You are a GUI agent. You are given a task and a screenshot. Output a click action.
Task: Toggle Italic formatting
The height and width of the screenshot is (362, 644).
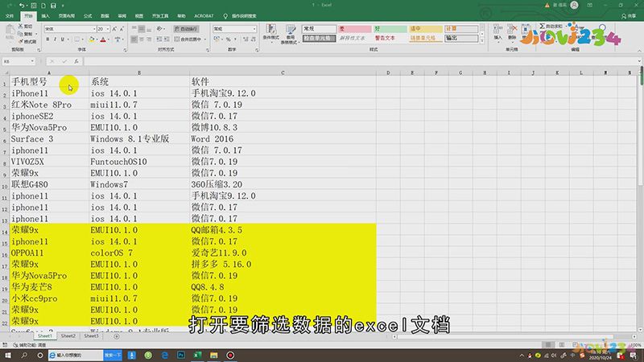[55, 39]
